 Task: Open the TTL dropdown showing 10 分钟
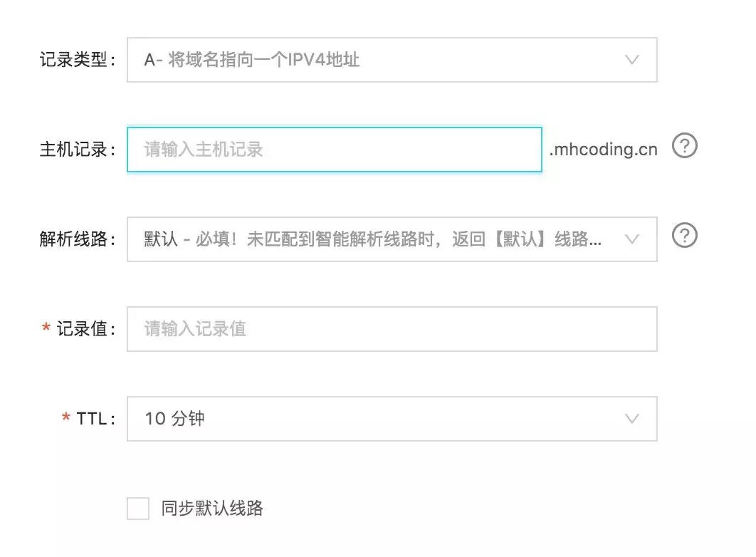pyautogui.click(x=392, y=419)
